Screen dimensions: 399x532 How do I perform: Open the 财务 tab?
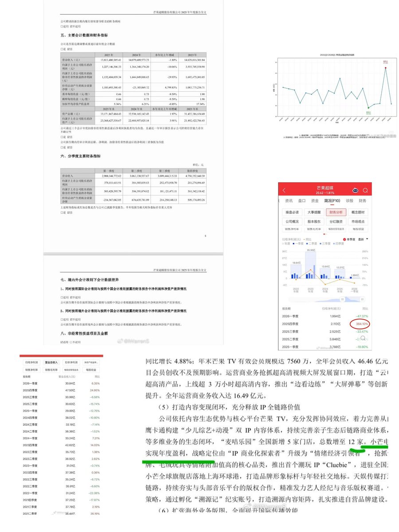pyautogui.click(x=362, y=201)
